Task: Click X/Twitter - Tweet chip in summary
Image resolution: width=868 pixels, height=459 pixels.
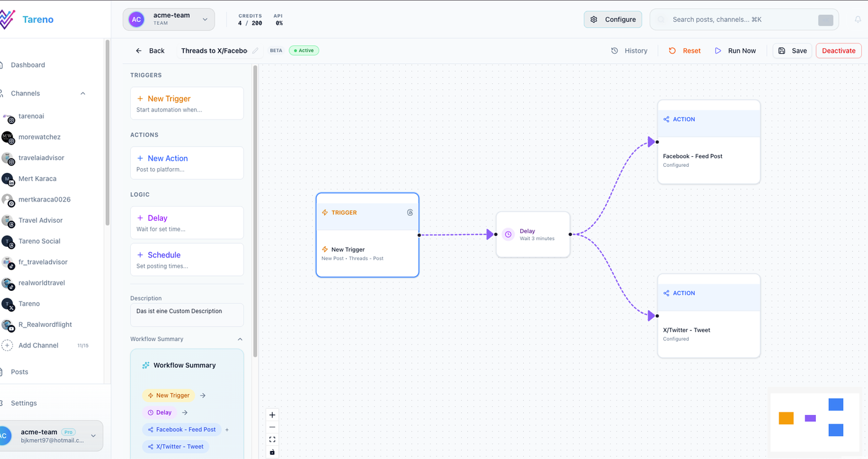Action: point(175,447)
